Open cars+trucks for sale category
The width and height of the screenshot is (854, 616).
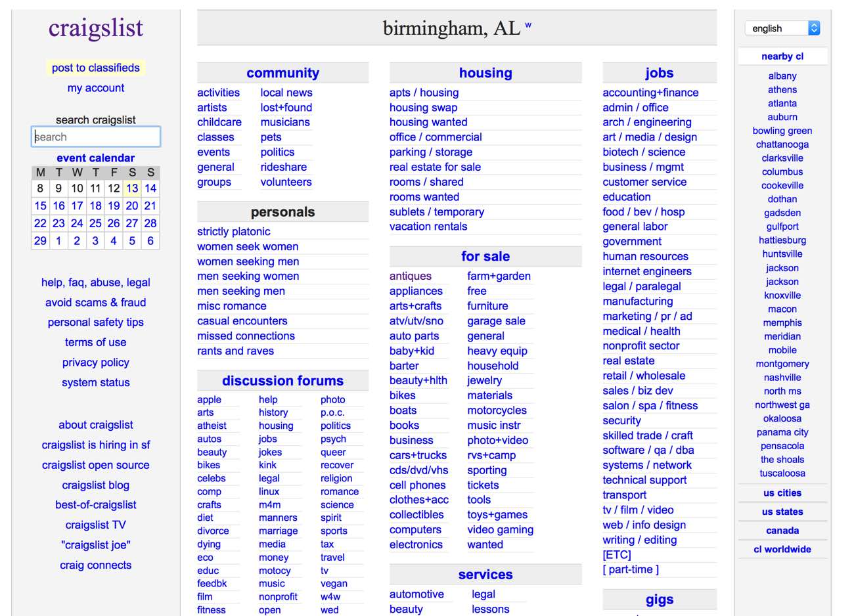click(418, 456)
